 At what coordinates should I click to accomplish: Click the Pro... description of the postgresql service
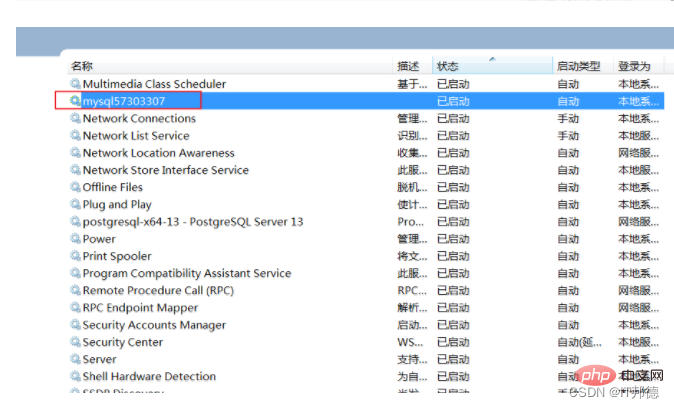[411, 221]
